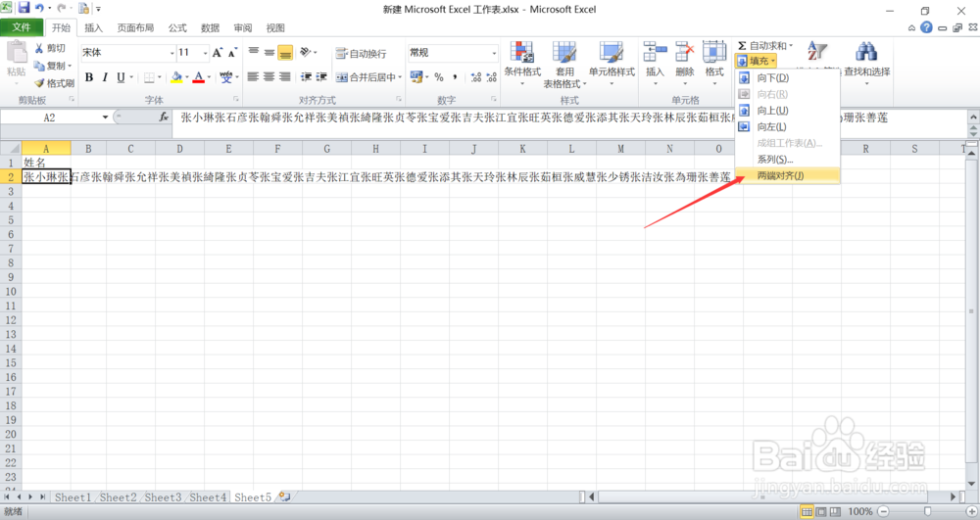Select Fill Down (向下) menu item

(788, 78)
